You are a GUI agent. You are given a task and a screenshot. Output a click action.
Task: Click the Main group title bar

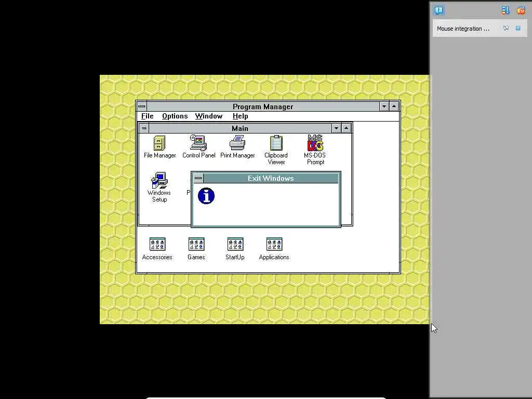[x=240, y=128]
